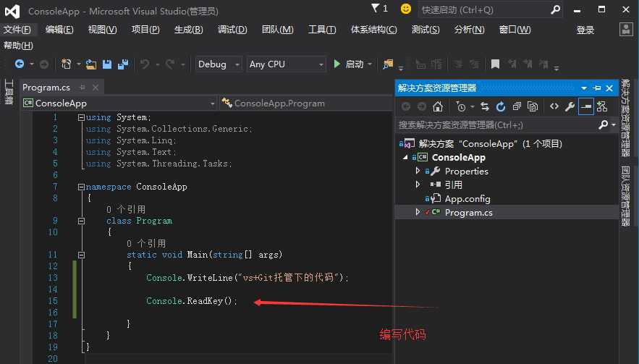This screenshot has height=364, width=639.
Task: Click the Visual Studio logo in the title bar
Action: tap(12, 11)
